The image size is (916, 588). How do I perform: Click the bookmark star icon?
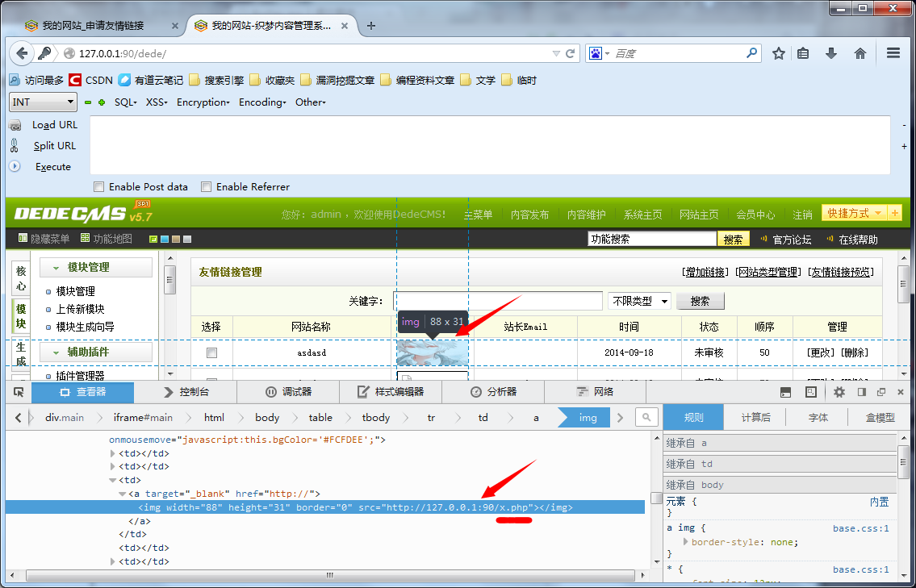778,54
